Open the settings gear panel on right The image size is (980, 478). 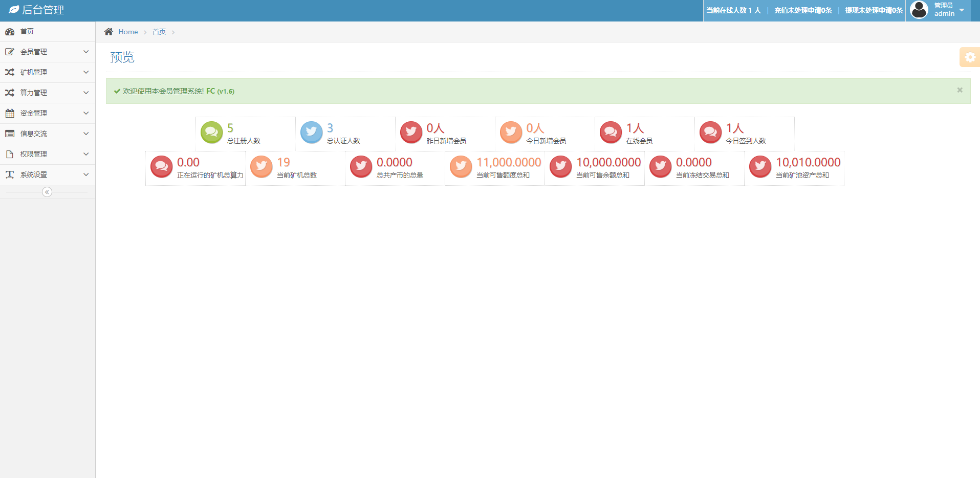pyautogui.click(x=970, y=57)
